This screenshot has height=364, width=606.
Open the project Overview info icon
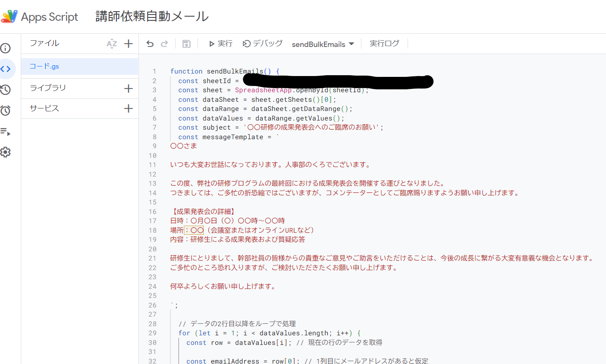(x=5, y=48)
